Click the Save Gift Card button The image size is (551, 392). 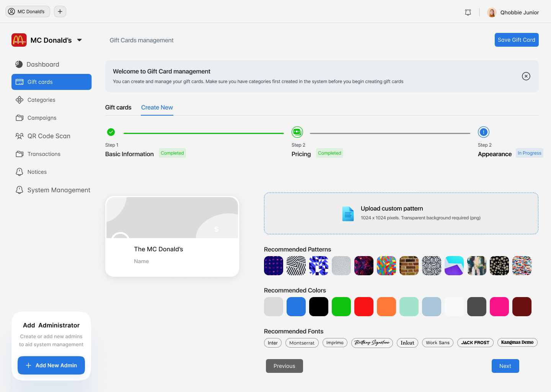click(x=517, y=40)
